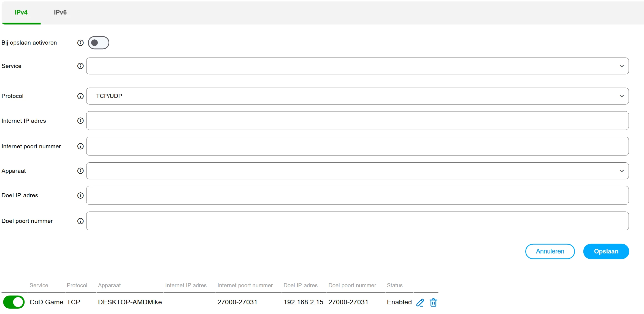Delete CoD Game rule with trash icon
The width and height of the screenshot is (644, 314).
pos(433,302)
